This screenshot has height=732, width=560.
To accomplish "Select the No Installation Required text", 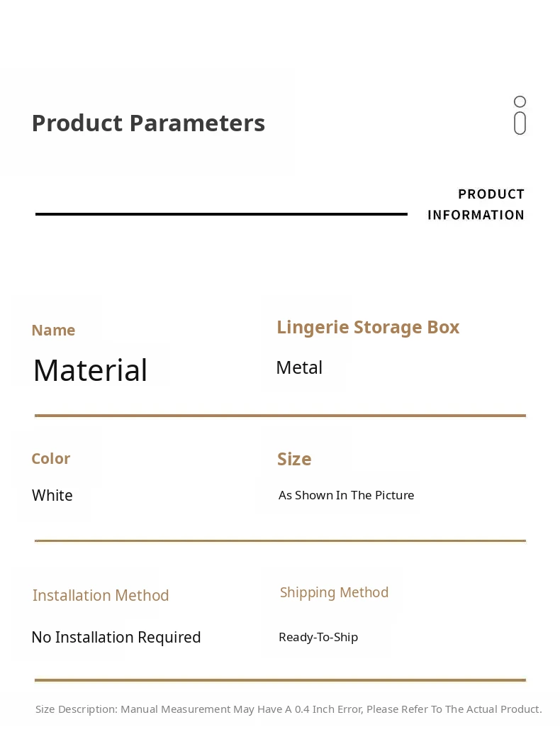I will tap(116, 637).
